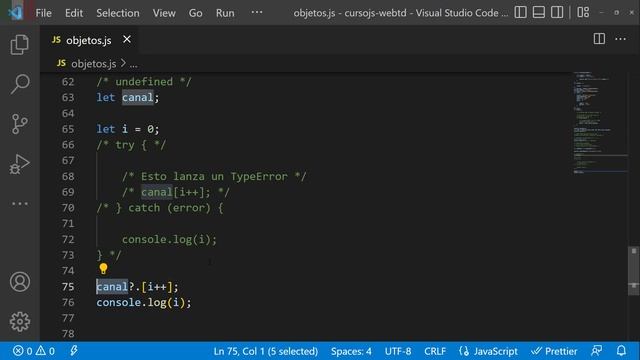Click 'let canal;' on line 63
Image resolution: width=640 pixels, height=360 pixels.
point(128,97)
